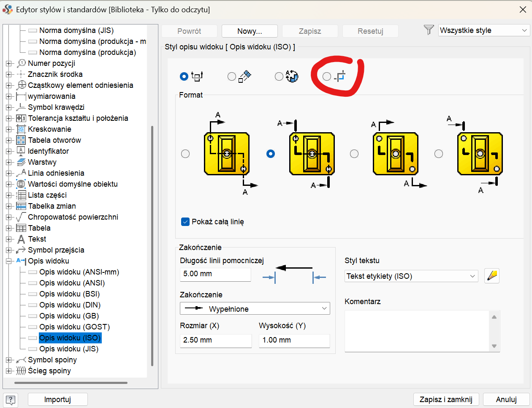Image resolution: width=532 pixels, height=408 pixels.
Task: Click the wymiarowania dimension icon
Action: point(21,96)
